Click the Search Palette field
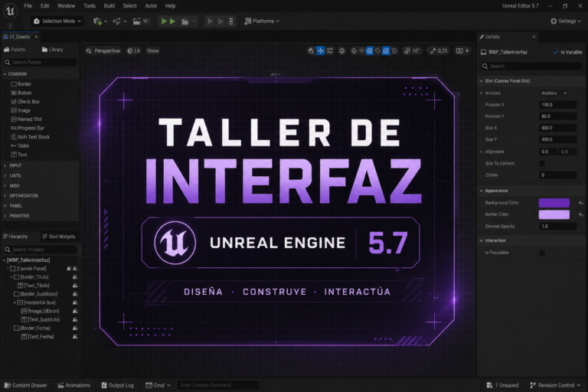 tap(40, 62)
